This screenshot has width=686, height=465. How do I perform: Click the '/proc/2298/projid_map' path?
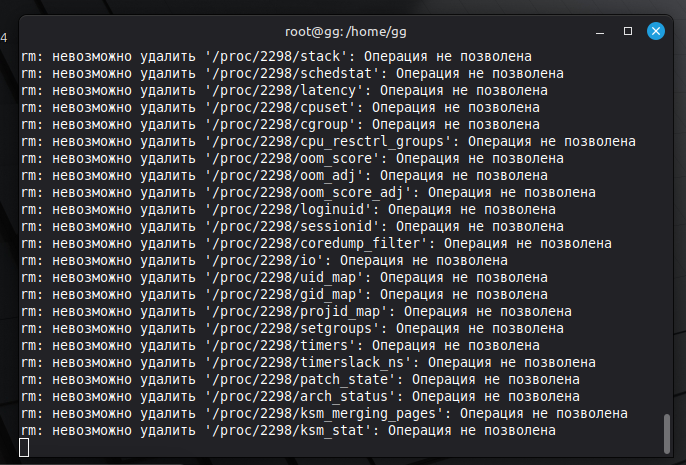click(297, 311)
